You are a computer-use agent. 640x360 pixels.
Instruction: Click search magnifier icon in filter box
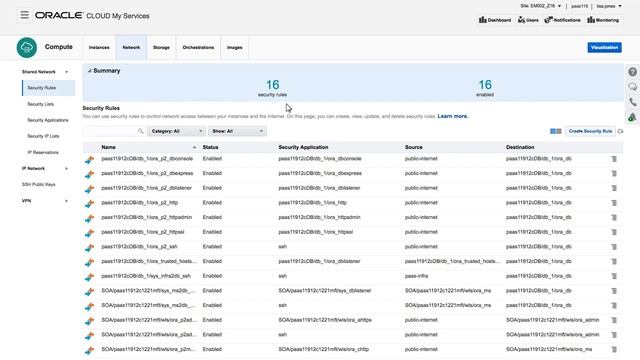[140, 131]
